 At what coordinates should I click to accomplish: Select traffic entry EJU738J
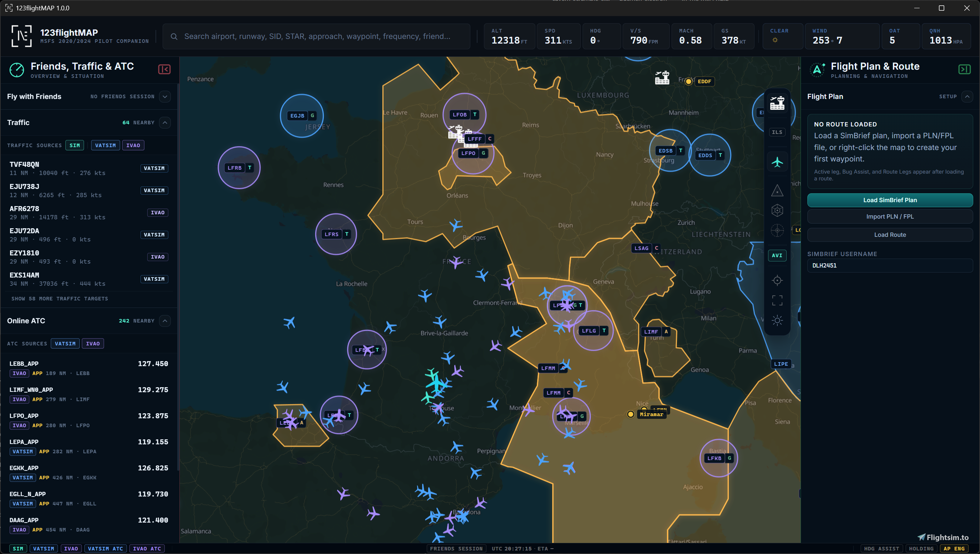tap(89, 190)
